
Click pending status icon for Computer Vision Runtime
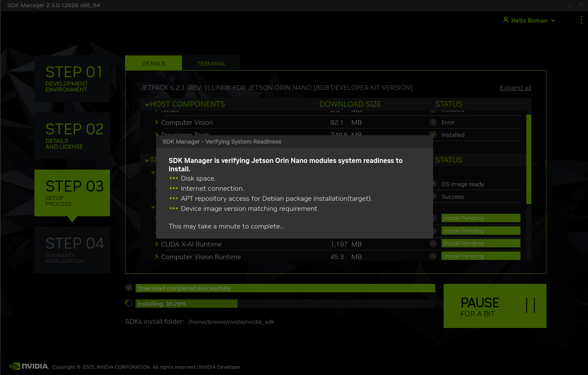(433, 256)
